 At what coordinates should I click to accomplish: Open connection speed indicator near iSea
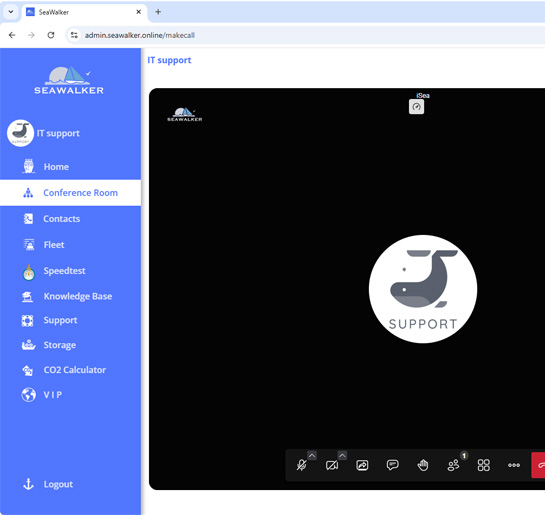[416, 107]
